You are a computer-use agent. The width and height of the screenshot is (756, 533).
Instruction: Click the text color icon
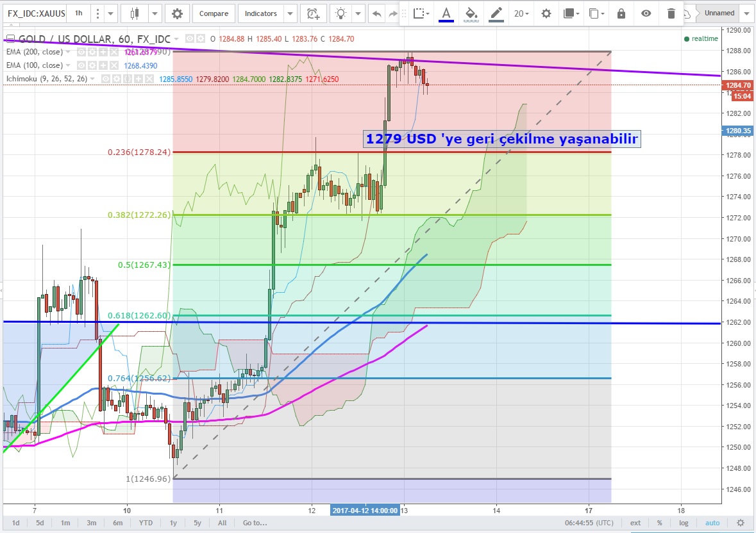[x=446, y=13]
